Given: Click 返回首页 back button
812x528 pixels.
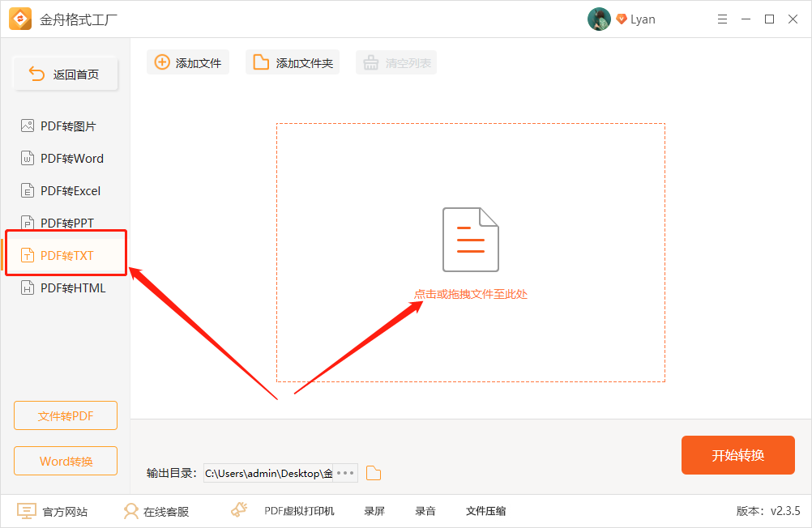Looking at the screenshot, I should 66,74.
